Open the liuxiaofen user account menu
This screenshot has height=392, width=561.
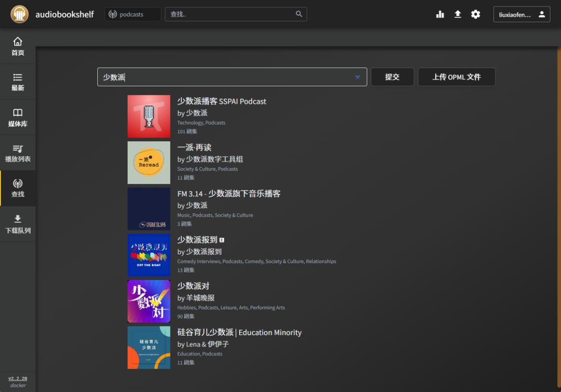point(522,15)
